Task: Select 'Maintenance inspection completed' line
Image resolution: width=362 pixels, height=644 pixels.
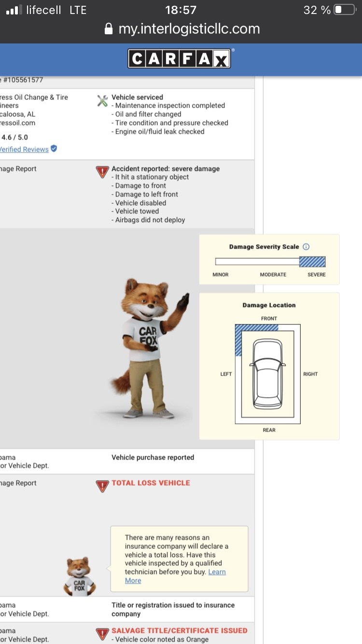Action: pos(168,106)
